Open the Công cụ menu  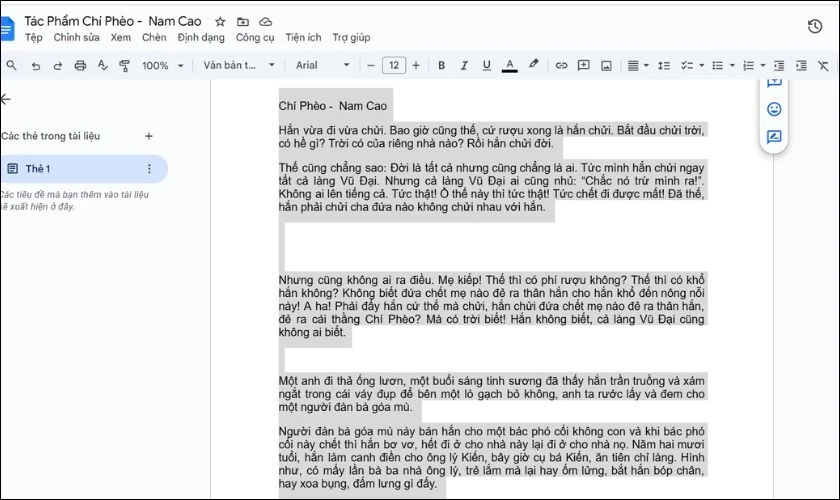[x=255, y=38]
